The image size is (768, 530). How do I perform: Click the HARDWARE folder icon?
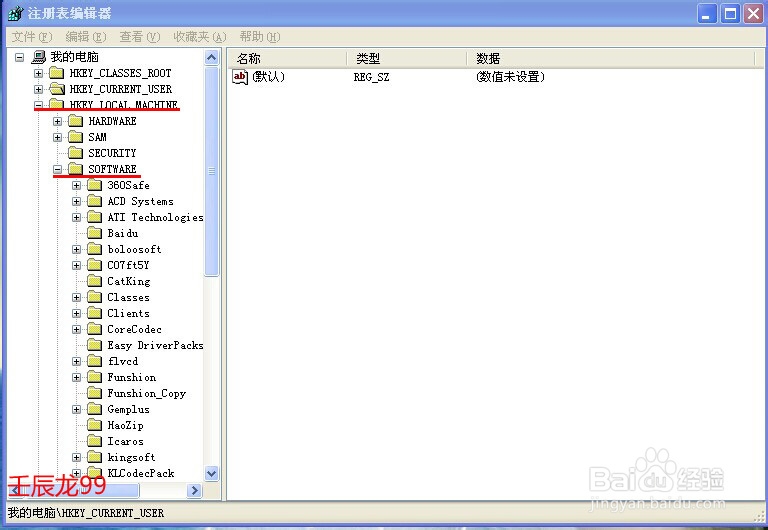75,121
